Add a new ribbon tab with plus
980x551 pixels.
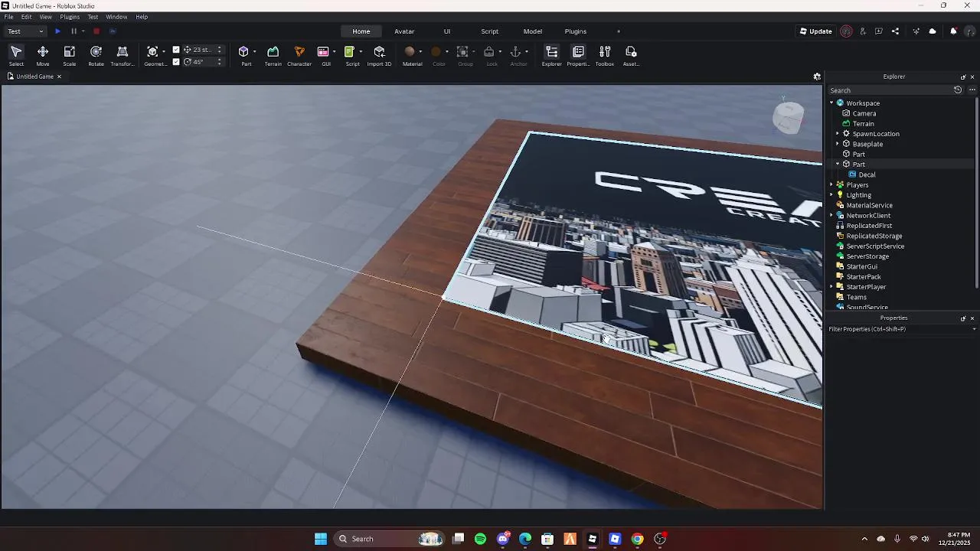point(619,31)
